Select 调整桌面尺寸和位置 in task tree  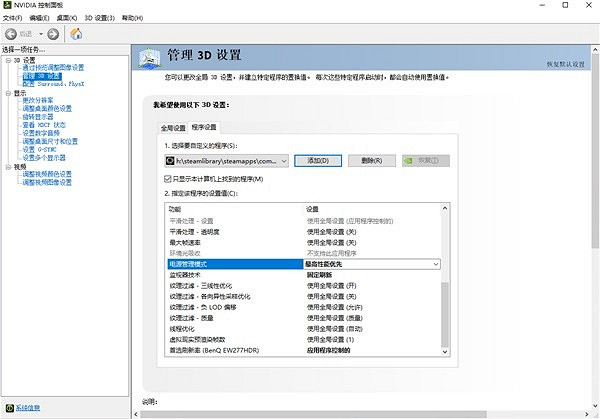[50, 141]
